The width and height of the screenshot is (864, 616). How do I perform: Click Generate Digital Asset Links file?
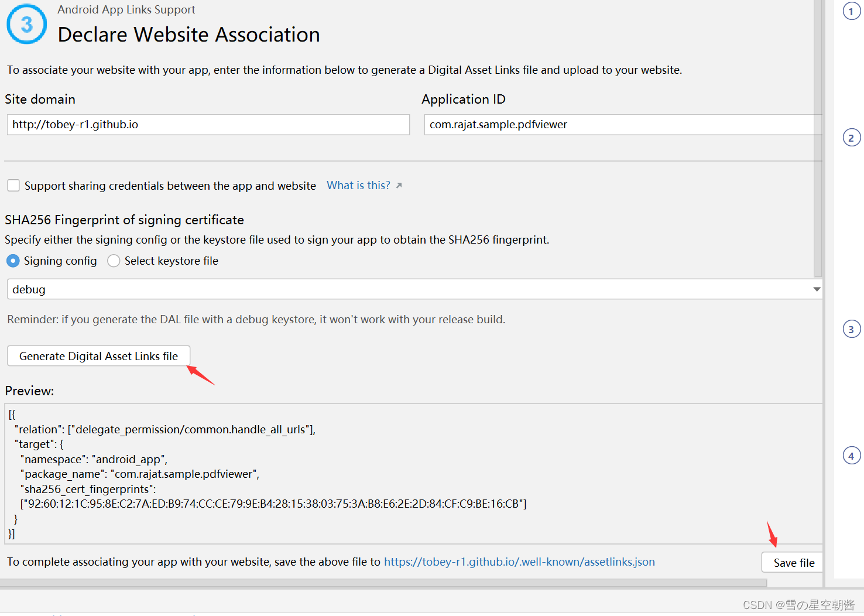[98, 356]
